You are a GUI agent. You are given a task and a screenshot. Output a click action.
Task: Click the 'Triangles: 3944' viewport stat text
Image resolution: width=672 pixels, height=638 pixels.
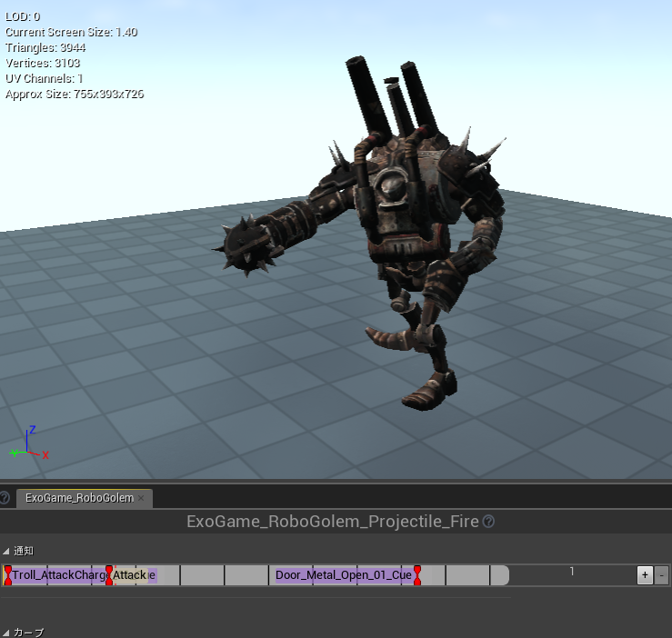45,47
